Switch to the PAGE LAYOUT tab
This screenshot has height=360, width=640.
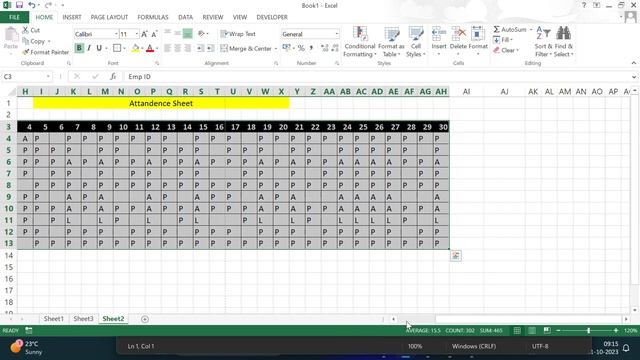coord(109,17)
